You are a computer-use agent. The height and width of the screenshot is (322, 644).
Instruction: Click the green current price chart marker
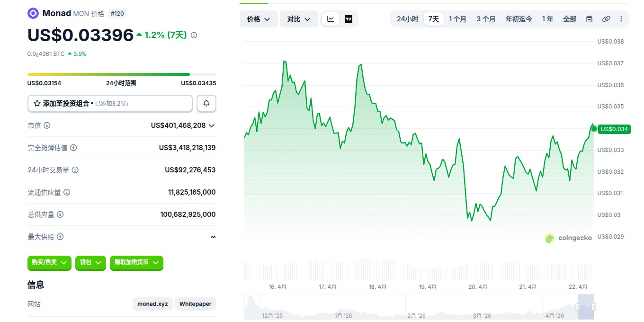594,129
